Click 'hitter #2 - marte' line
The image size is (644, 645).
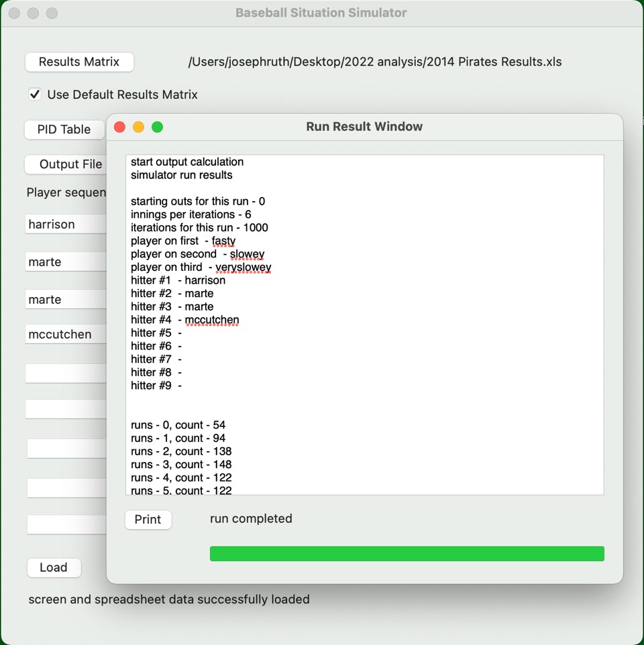172,293
